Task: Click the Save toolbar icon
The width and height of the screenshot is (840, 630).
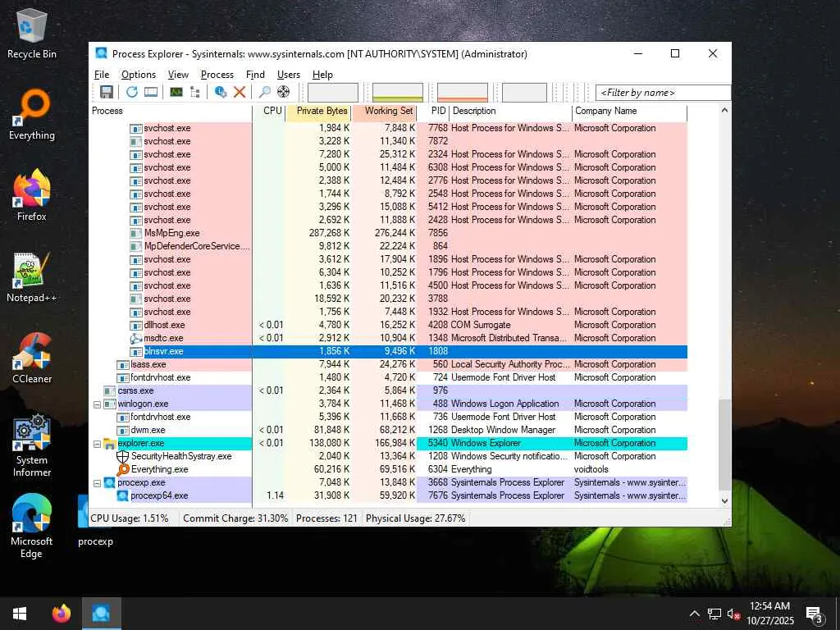Action: 106,92
